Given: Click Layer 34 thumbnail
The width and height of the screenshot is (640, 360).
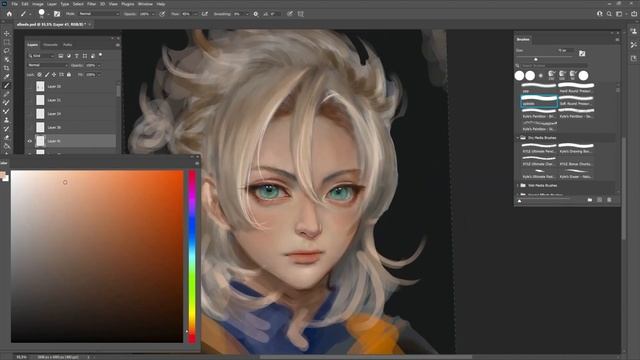Looking at the screenshot, I should 40,114.
